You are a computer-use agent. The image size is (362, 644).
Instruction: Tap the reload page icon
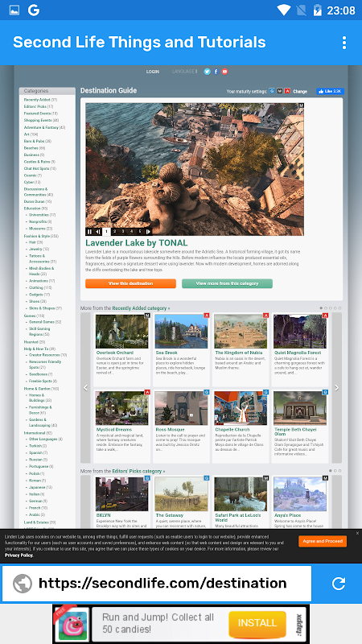(339, 583)
